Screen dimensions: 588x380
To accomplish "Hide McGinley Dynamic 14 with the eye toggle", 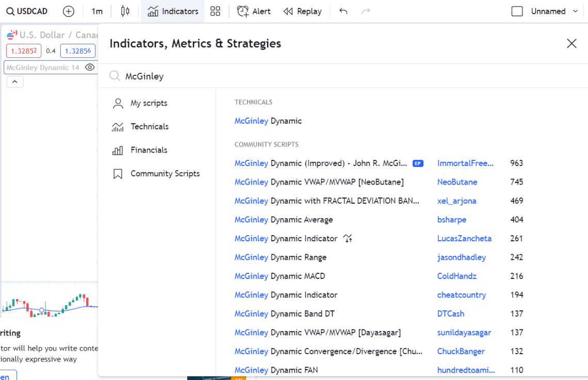I will pos(90,67).
